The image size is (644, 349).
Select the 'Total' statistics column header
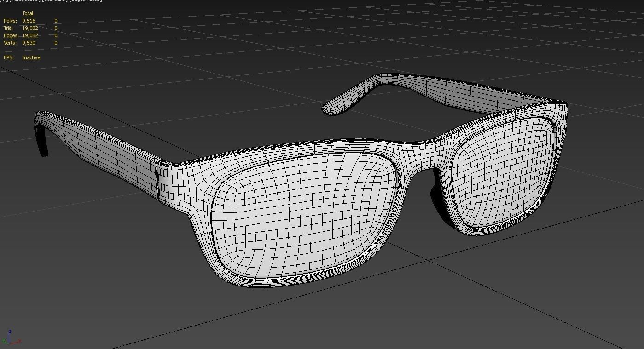28,13
